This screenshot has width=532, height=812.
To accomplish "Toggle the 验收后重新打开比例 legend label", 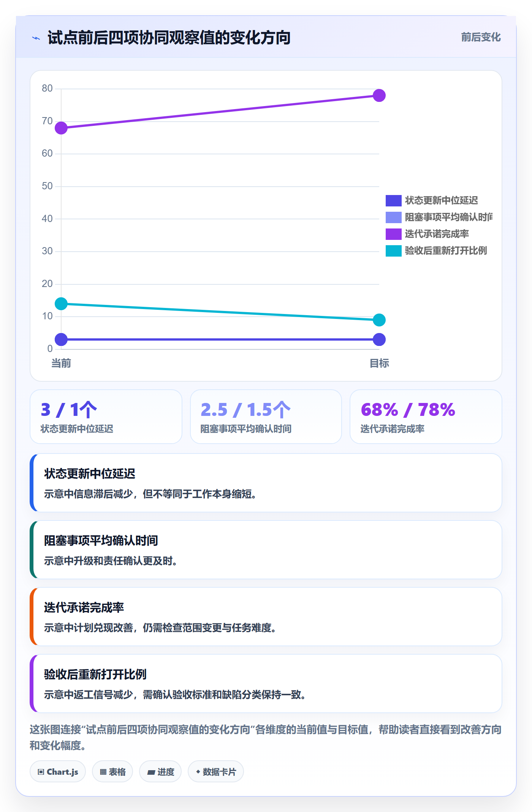I will 446,251.
